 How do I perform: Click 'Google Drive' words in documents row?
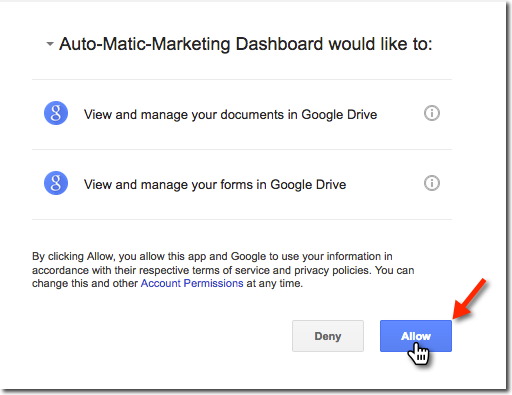339,115
